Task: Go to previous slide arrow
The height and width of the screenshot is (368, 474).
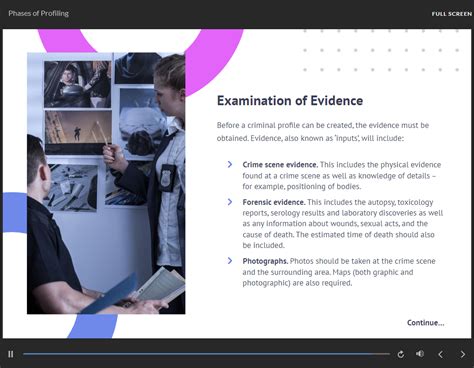Action: [x=440, y=354]
